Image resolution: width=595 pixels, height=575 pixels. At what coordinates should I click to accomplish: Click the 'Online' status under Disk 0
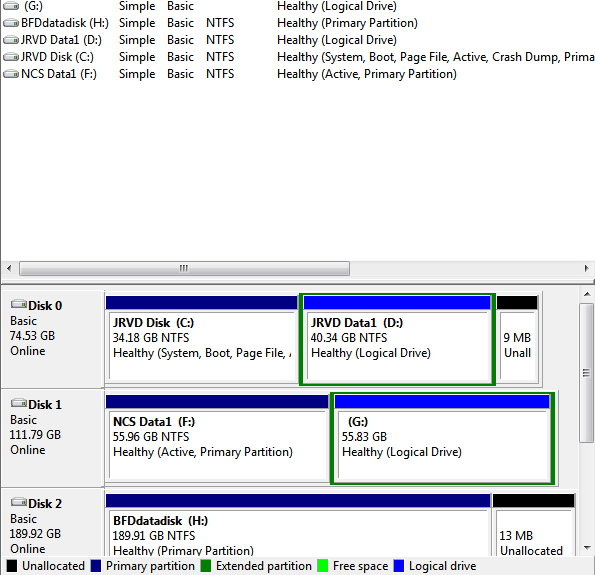pyautogui.click(x=28, y=351)
